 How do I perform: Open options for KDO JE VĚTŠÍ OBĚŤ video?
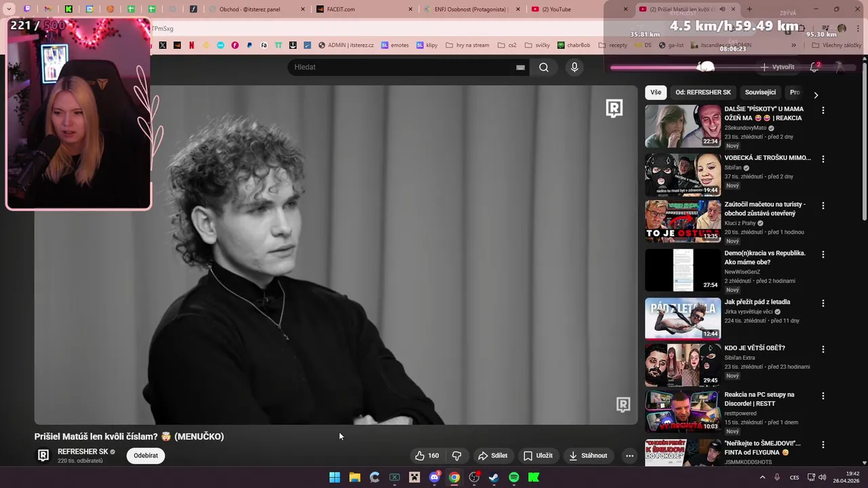(823, 350)
